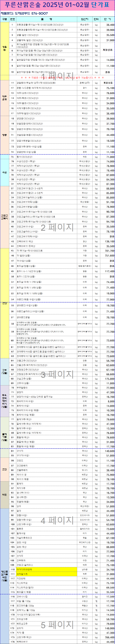Select price 148,000 in row 123

pyautogui.click(x=110, y=628)
